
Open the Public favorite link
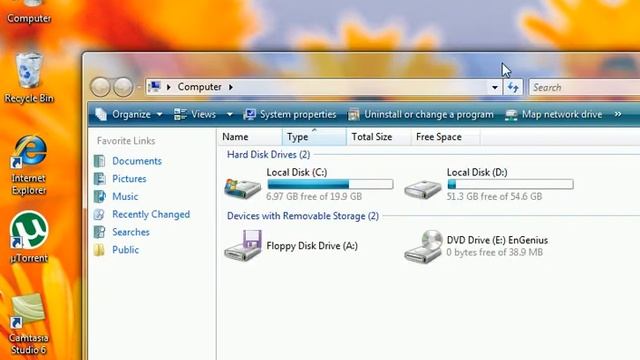pos(125,250)
